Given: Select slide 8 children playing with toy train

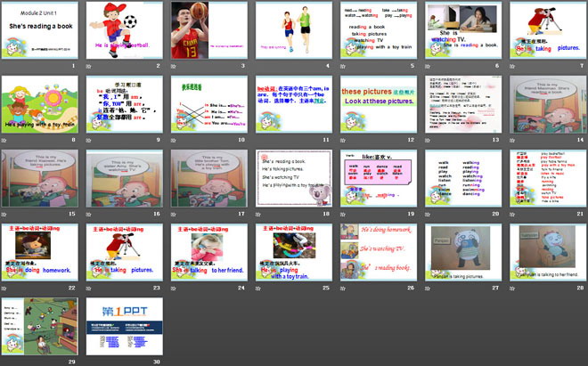Looking at the screenshot, I should pyautogui.click(x=40, y=104).
